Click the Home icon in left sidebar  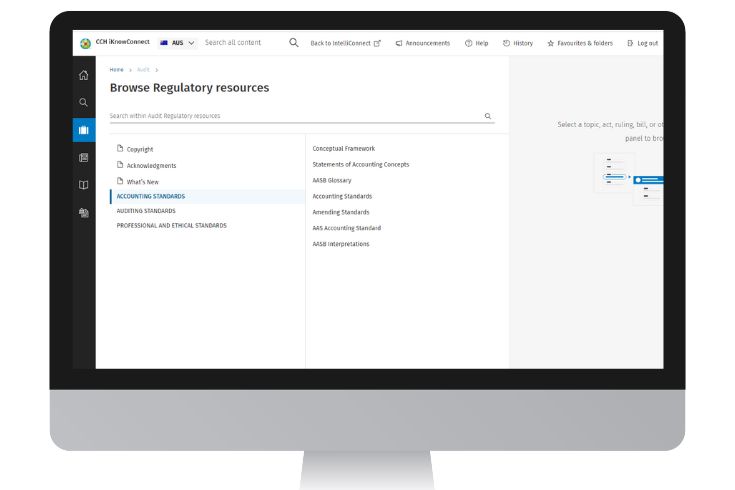84,75
